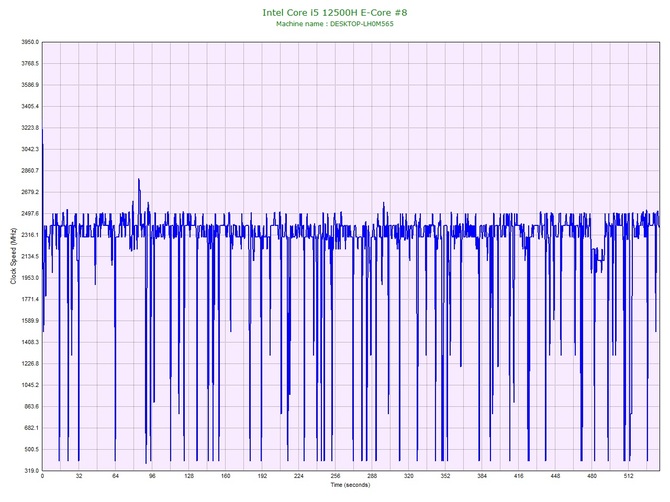Click the 2679.2 y-axis value
The height and width of the screenshot is (502, 670).
30,192
